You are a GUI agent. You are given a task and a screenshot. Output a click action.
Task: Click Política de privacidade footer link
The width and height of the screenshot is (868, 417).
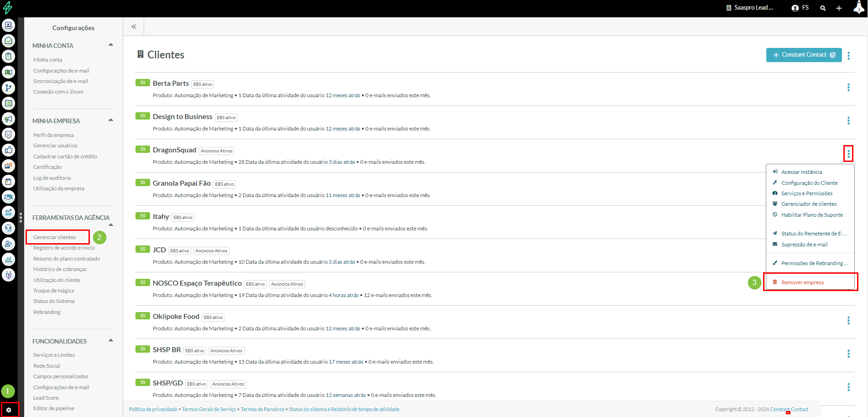coord(153,409)
